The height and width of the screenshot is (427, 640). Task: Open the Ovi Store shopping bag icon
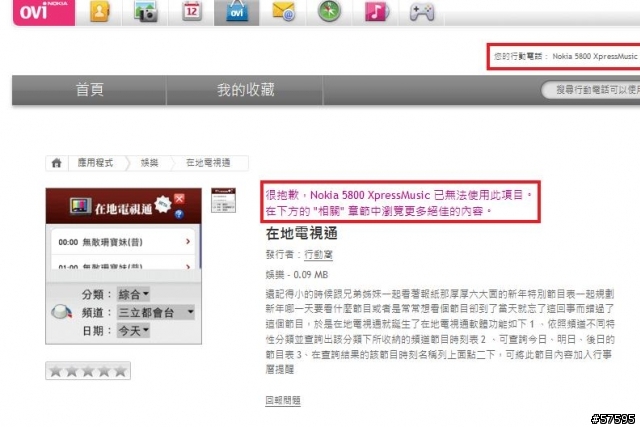click(237, 12)
